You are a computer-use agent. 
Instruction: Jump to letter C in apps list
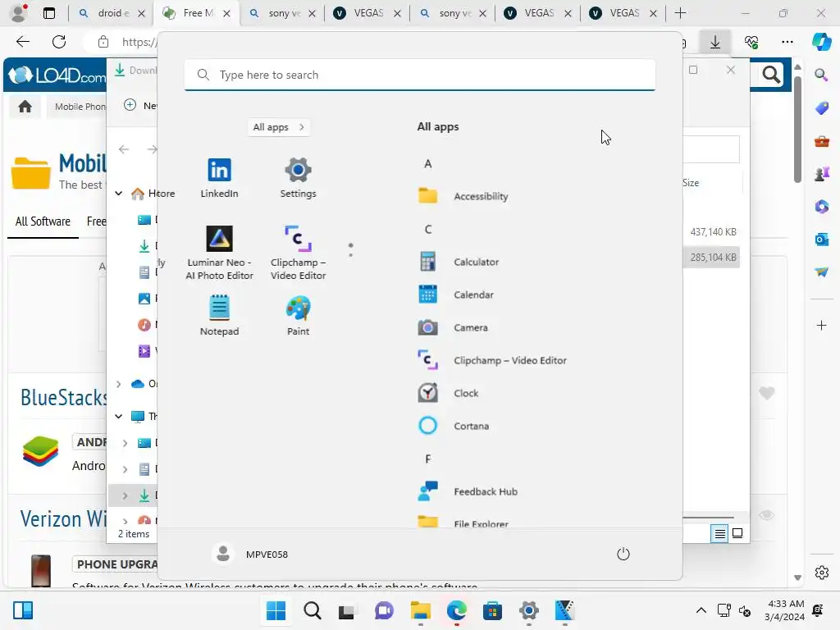coord(428,230)
